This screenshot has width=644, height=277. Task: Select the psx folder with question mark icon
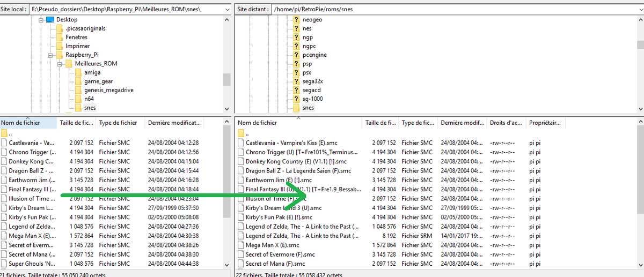(296, 72)
